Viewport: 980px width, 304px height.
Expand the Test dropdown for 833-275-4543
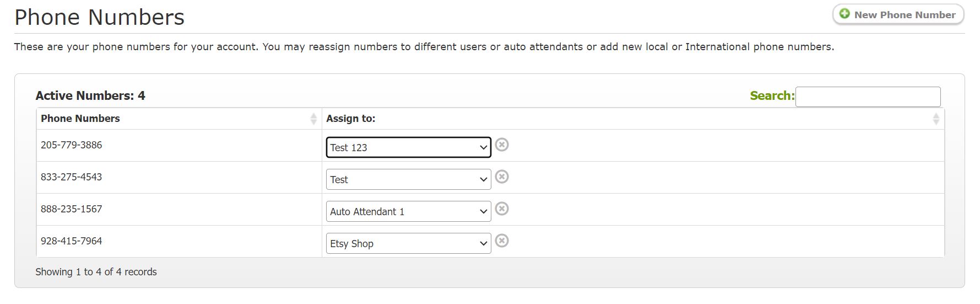click(x=408, y=179)
